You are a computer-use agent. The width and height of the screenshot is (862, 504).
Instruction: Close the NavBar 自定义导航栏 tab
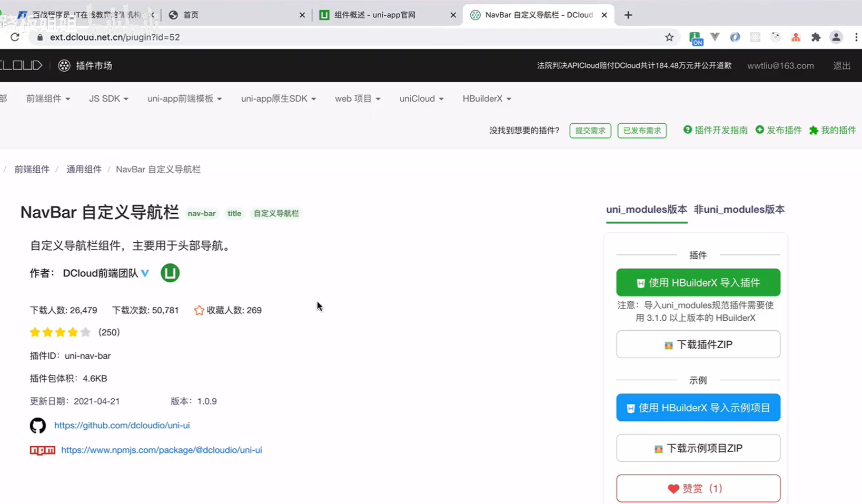click(604, 15)
